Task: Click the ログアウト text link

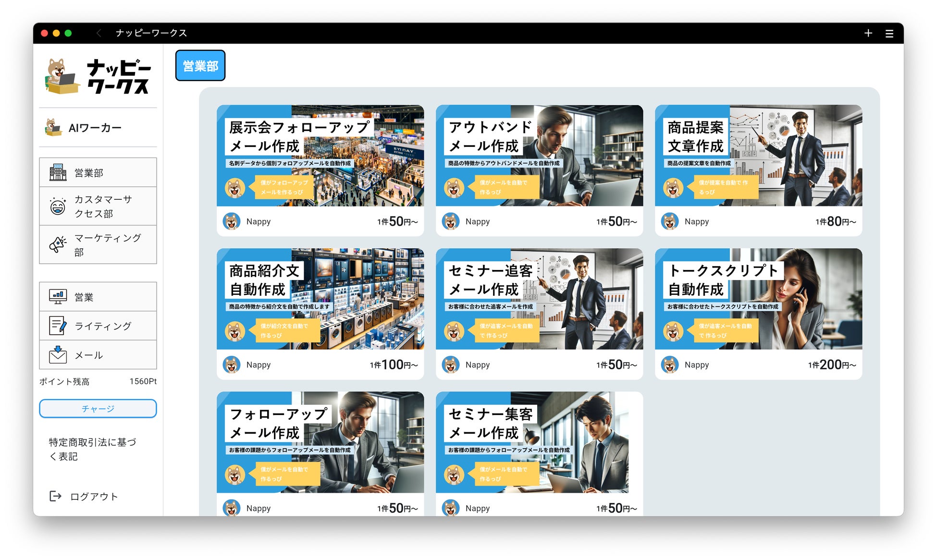Action: (94, 497)
